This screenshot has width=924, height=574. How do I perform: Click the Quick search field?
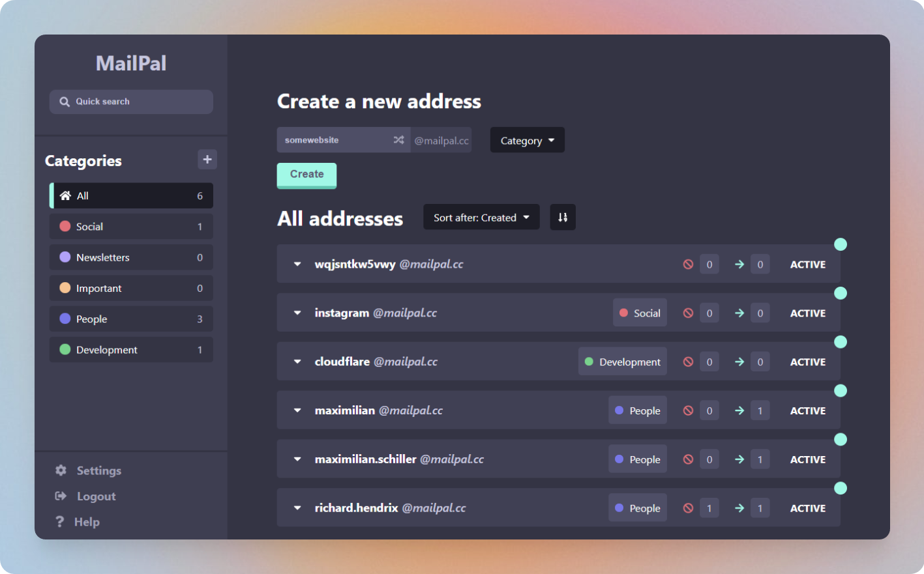tap(131, 102)
